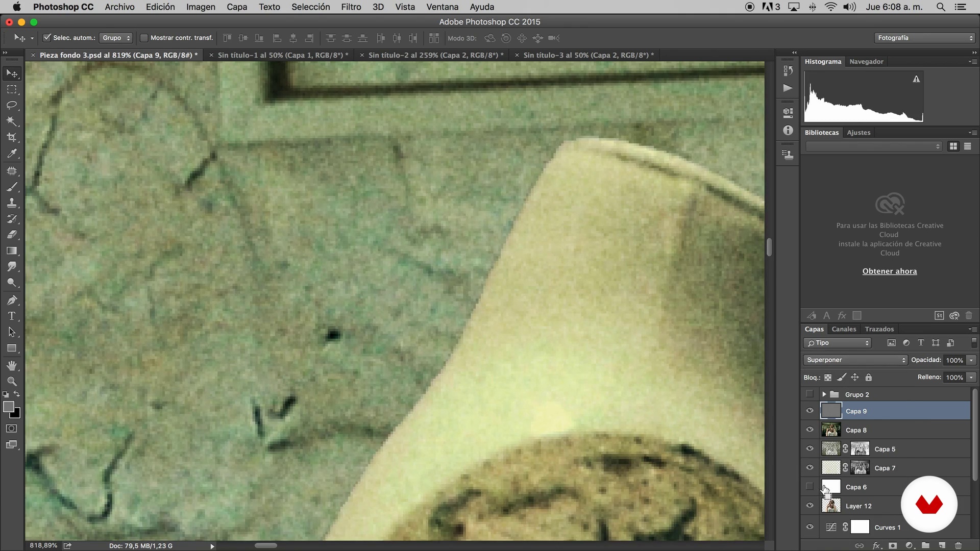Open the Fotografía workspace dropdown
Screen dimensions: 980x551
924,38
